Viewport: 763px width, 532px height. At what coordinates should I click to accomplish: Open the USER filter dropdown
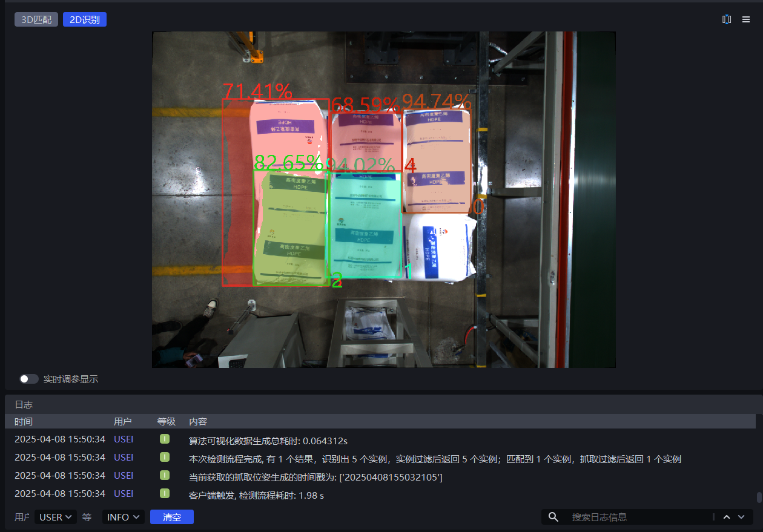[55, 517]
